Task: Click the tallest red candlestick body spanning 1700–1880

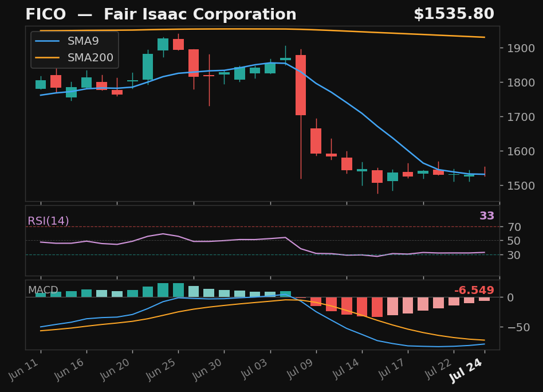Action: click(x=301, y=85)
